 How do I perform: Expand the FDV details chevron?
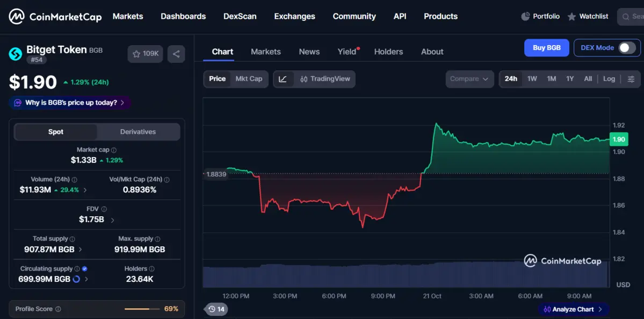point(113,220)
